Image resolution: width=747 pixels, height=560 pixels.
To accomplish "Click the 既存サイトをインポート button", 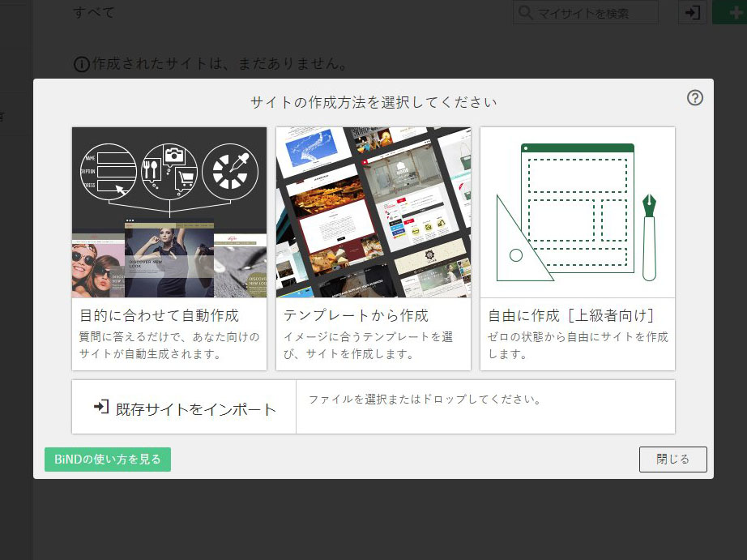I will tap(183, 408).
